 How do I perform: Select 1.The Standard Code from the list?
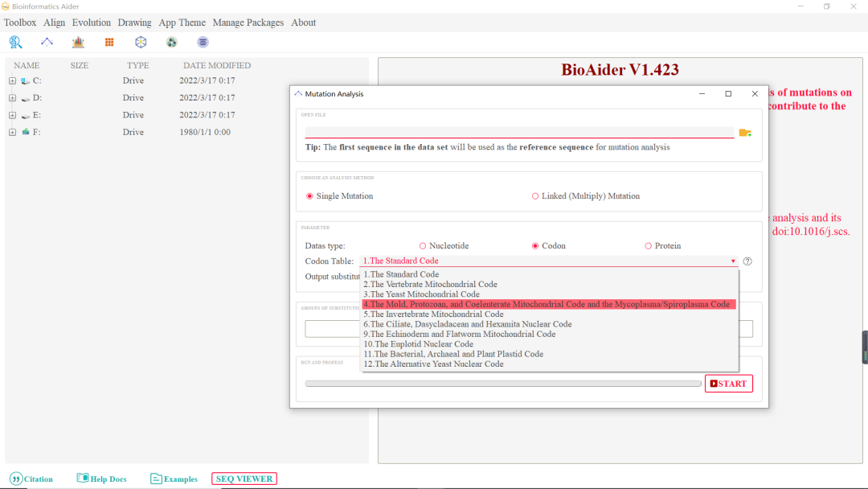[x=549, y=274]
